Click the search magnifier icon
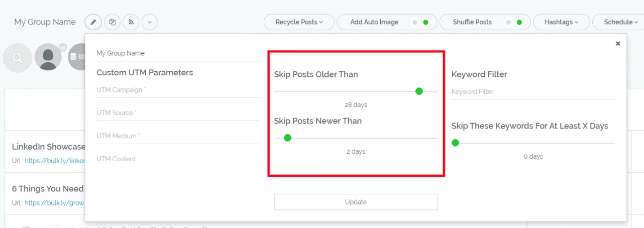The height and width of the screenshot is (228, 644). [18, 58]
